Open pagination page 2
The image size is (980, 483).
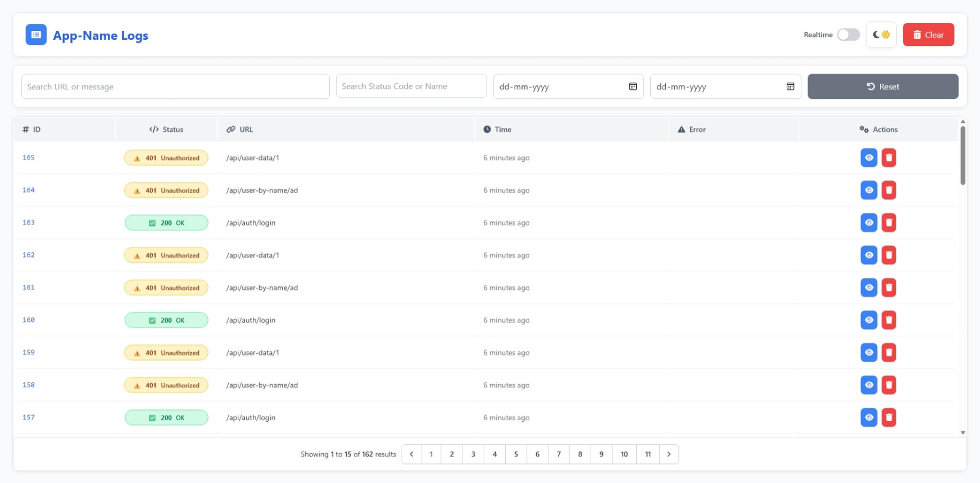452,454
